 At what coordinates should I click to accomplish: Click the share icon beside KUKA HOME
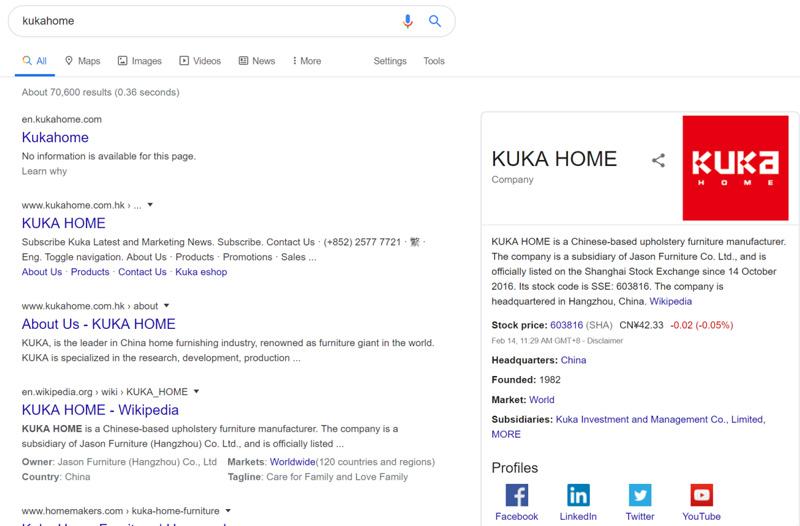tap(658, 160)
